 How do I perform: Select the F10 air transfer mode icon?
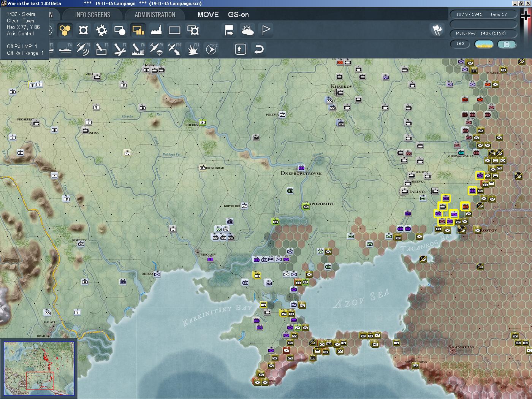174,49
